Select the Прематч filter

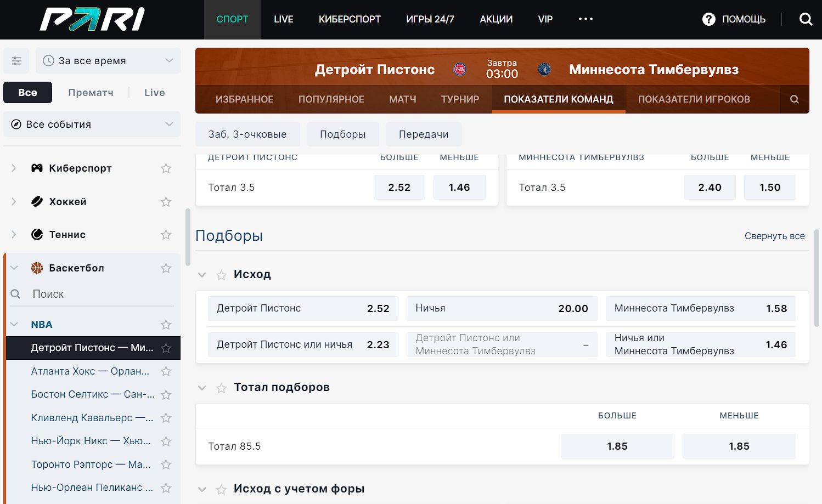91,93
